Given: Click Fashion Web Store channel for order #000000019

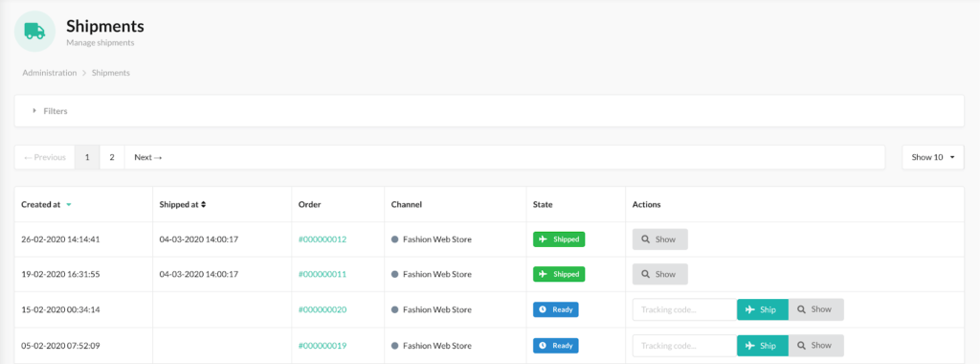Looking at the screenshot, I should tap(432, 345).
